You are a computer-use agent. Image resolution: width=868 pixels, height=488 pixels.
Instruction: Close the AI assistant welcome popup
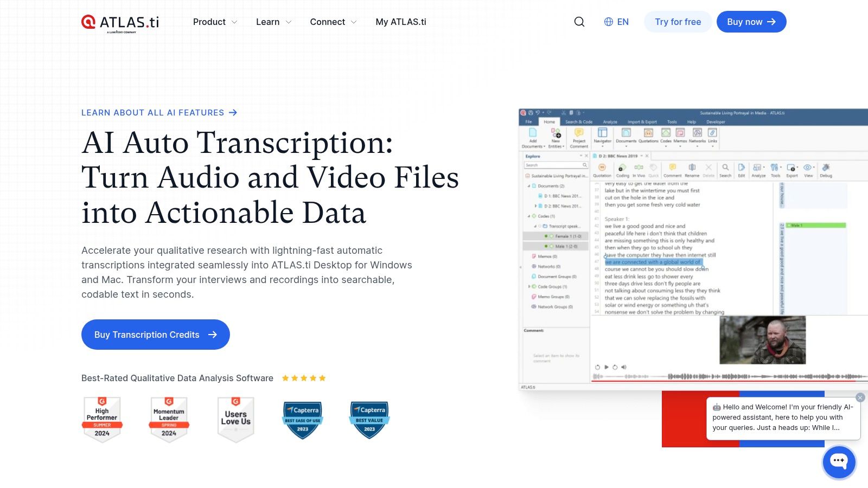point(860,397)
